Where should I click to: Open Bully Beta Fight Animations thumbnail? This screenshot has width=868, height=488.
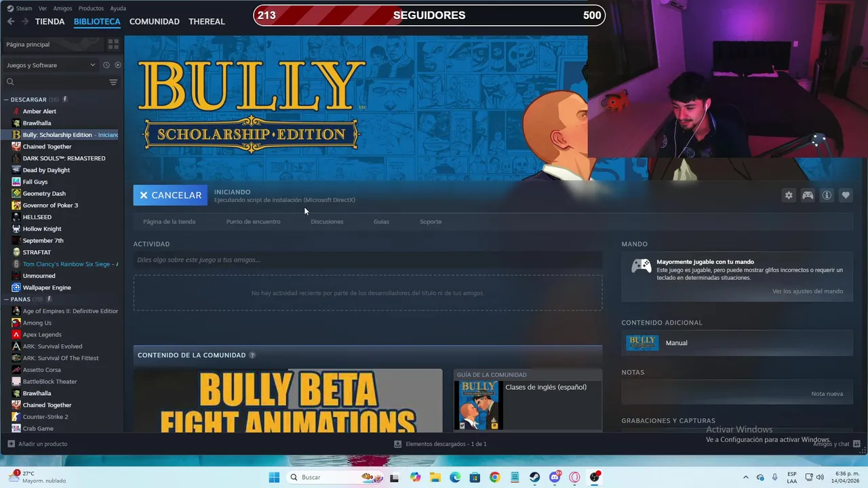click(x=288, y=401)
